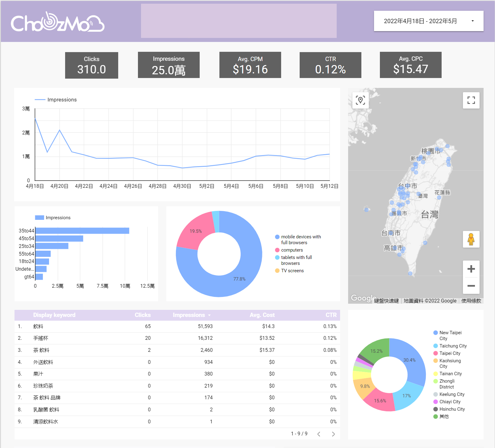The width and height of the screenshot is (495, 448).
Task: Toggle the Taipei City legend item
Action: click(x=450, y=353)
